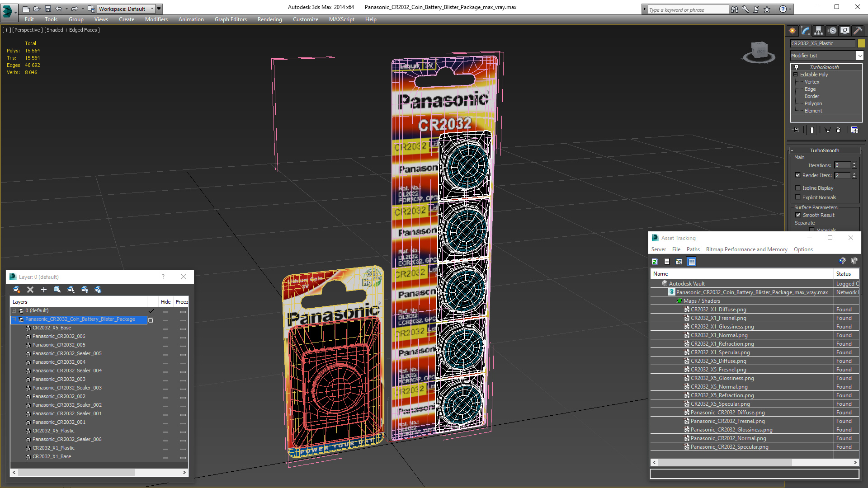Open the Quick Access Toolbar customize arrow
Screen dimensions: 868x488
click(x=159, y=9)
